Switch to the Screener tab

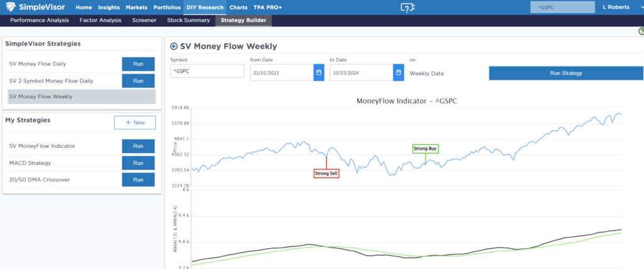pyautogui.click(x=145, y=21)
